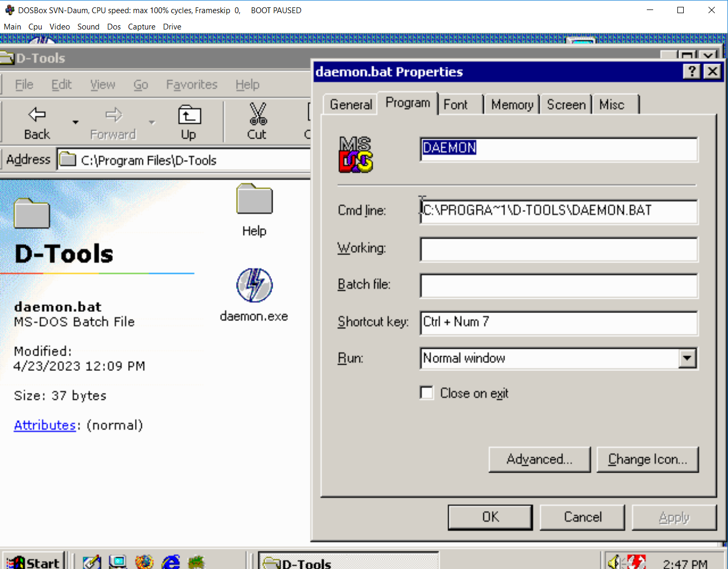Open the Back button history dropdown arrow
This screenshot has height=569, width=728.
click(75, 122)
